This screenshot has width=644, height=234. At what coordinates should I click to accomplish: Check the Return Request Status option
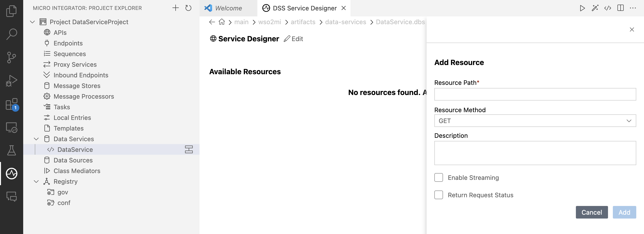coord(438,195)
